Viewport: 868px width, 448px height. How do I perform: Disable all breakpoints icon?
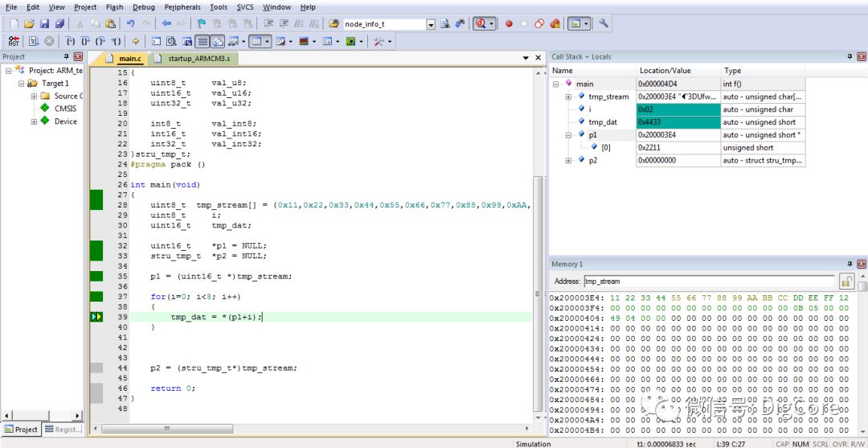[x=540, y=24]
